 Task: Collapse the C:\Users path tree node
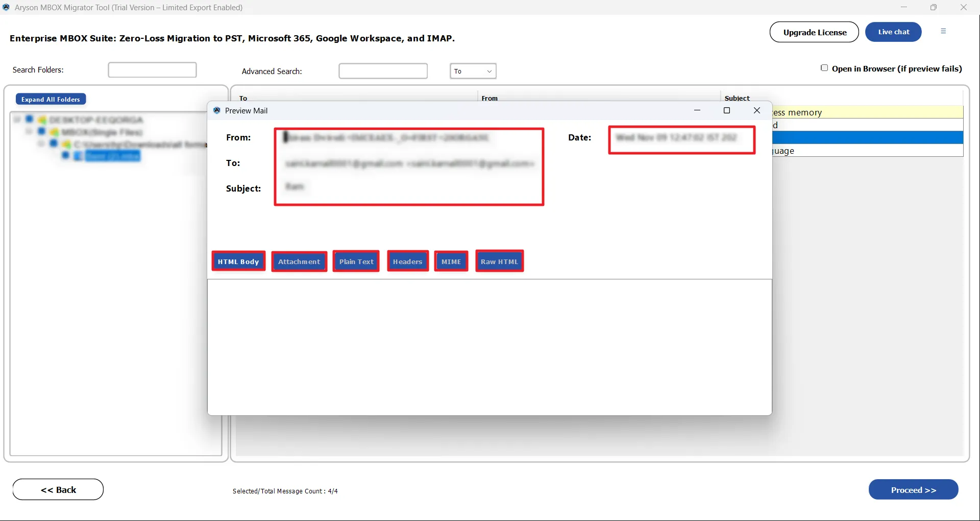pos(41,144)
